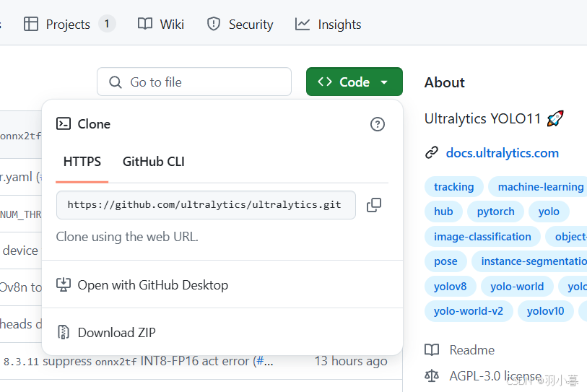The width and height of the screenshot is (587, 392).
Task: Select the yolov10 topic tag
Action: point(545,311)
